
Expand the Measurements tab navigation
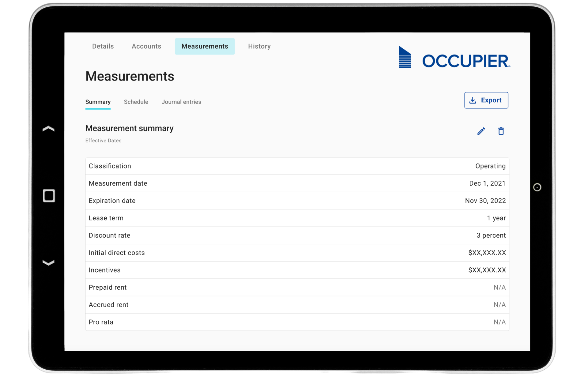click(x=205, y=46)
